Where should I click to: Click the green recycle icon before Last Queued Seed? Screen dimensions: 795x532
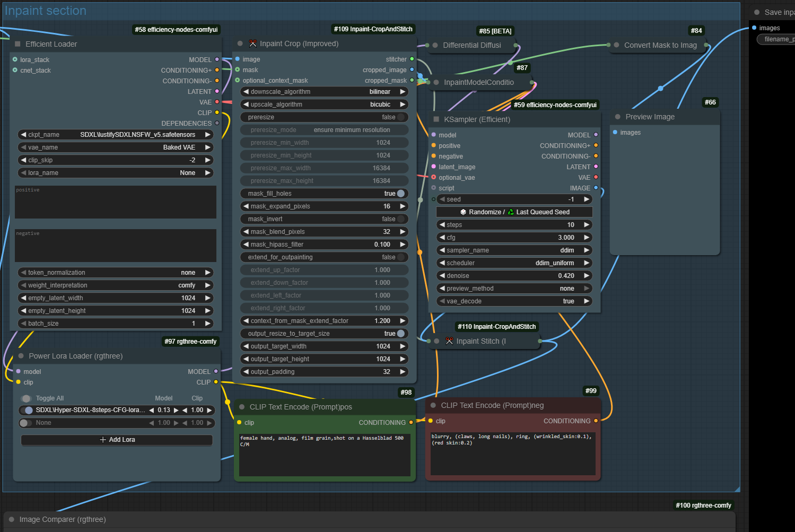coord(511,212)
